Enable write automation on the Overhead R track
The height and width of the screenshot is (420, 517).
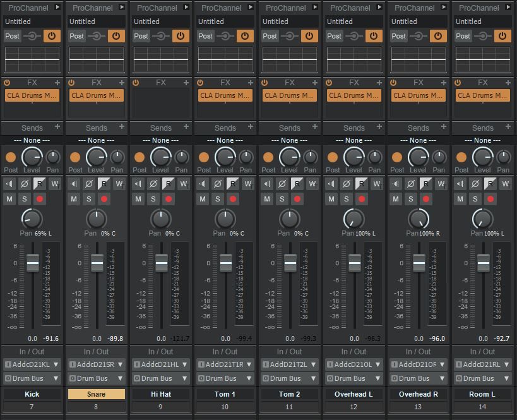pyautogui.click(x=441, y=184)
